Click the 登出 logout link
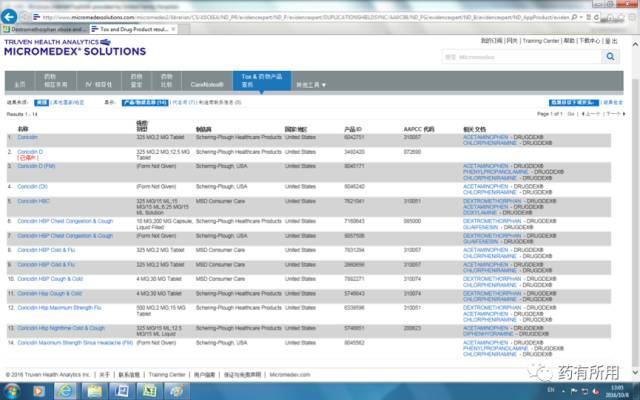640x400 pixels. tap(611, 41)
